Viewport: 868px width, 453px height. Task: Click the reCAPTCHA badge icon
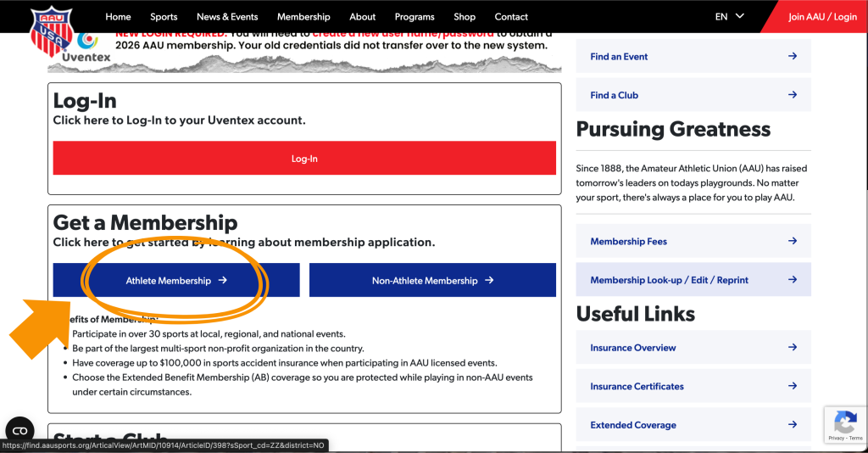coord(845,422)
